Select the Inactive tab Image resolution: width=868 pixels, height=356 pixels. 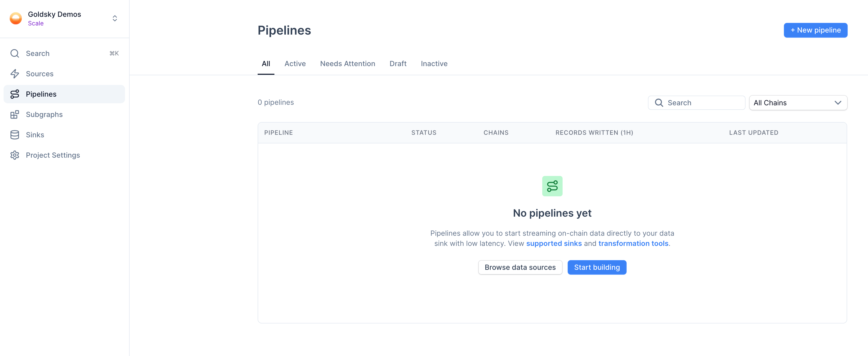click(434, 64)
